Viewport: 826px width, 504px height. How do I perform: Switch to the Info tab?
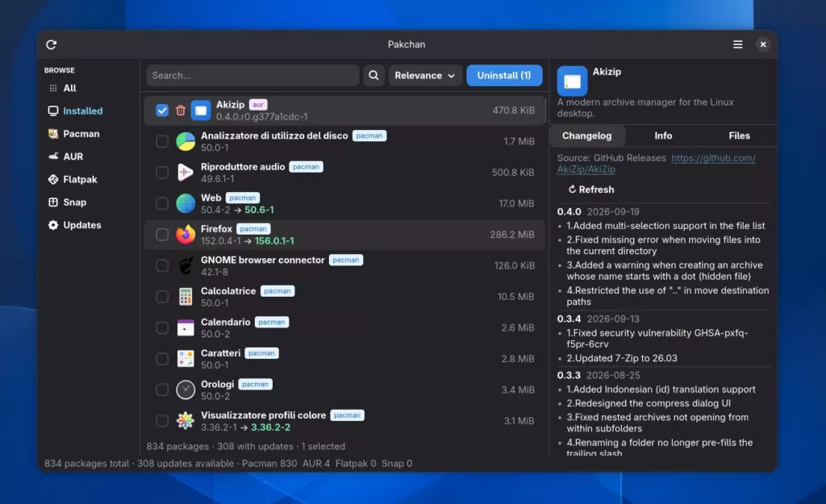coord(663,135)
